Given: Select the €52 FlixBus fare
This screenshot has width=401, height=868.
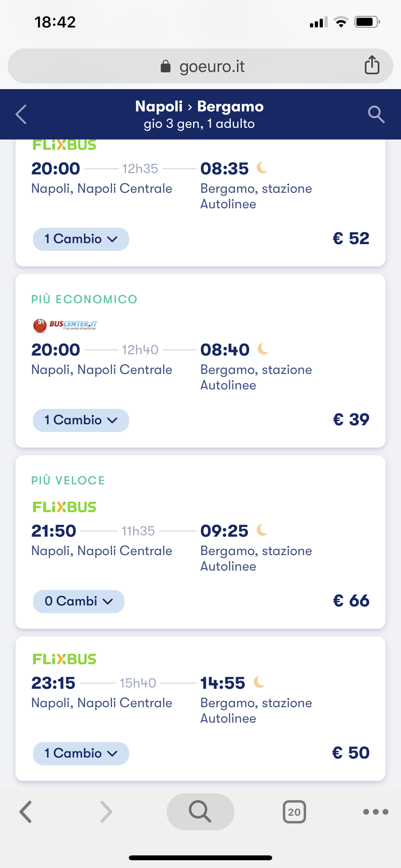Looking at the screenshot, I should pos(351,239).
